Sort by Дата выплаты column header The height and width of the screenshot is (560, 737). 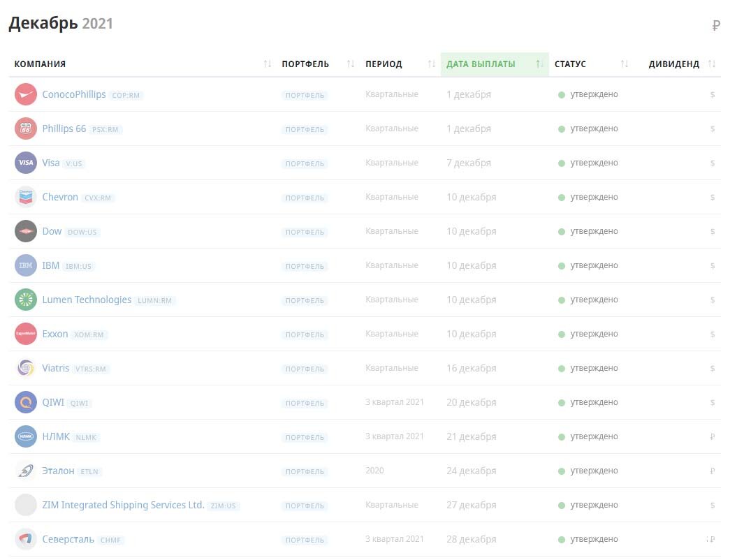tap(495, 64)
